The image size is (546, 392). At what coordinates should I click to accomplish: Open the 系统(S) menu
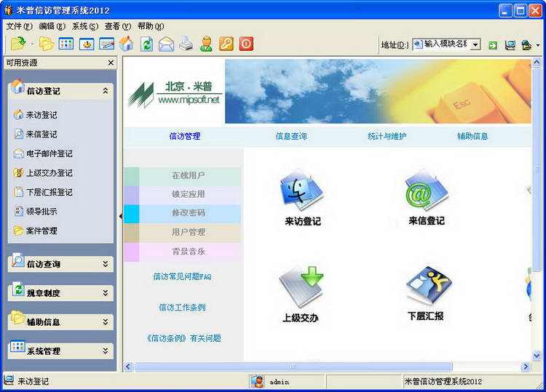click(85, 26)
